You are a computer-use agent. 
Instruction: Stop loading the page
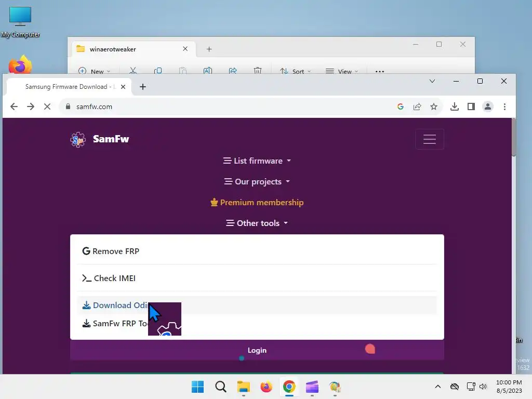point(47,107)
